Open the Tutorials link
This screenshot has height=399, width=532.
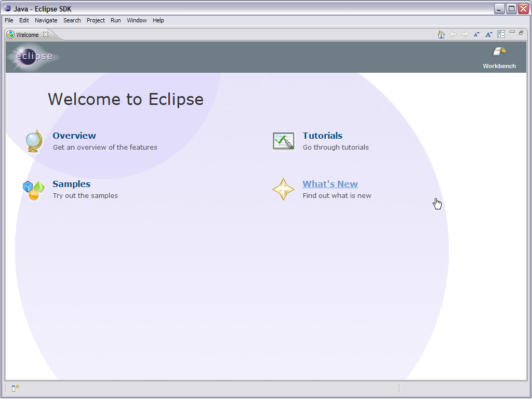pyautogui.click(x=322, y=136)
